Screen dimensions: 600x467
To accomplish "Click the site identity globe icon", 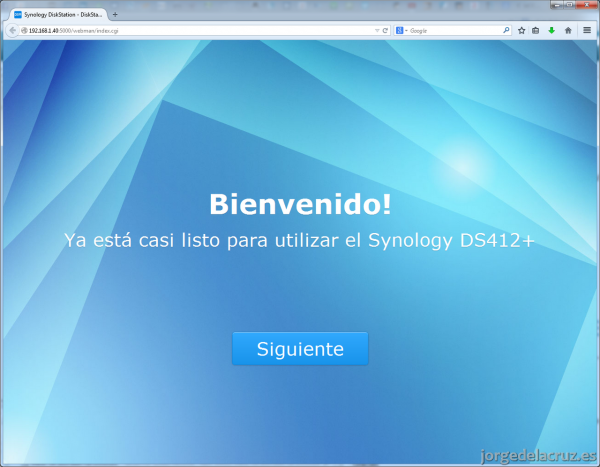I will (24, 31).
